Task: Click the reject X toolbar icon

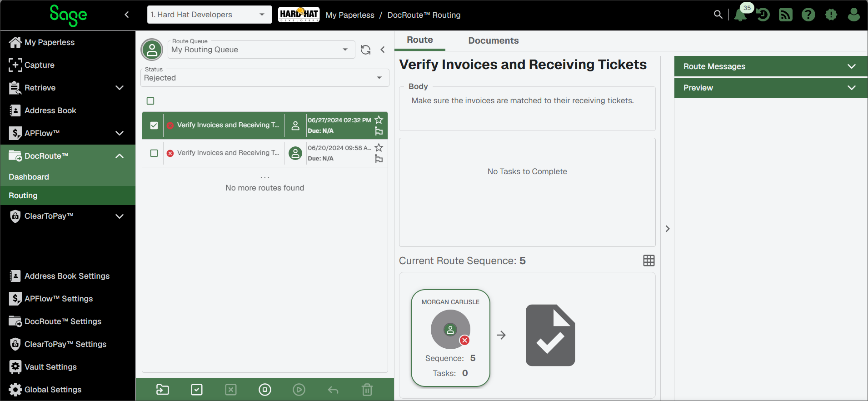Action: coord(231,390)
